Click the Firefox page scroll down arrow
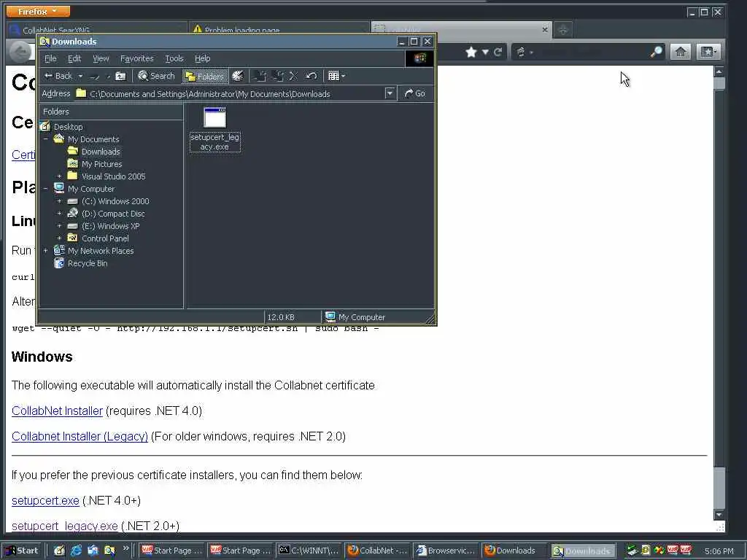 click(x=719, y=515)
